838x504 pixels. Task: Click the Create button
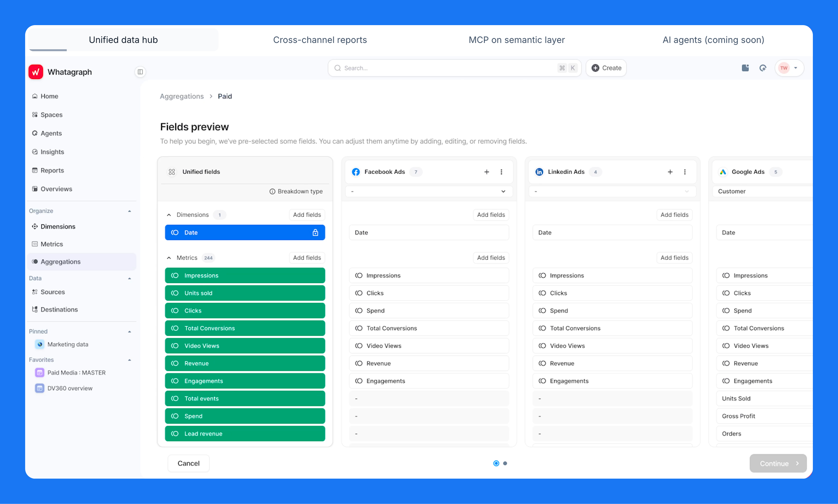click(606, 68)
